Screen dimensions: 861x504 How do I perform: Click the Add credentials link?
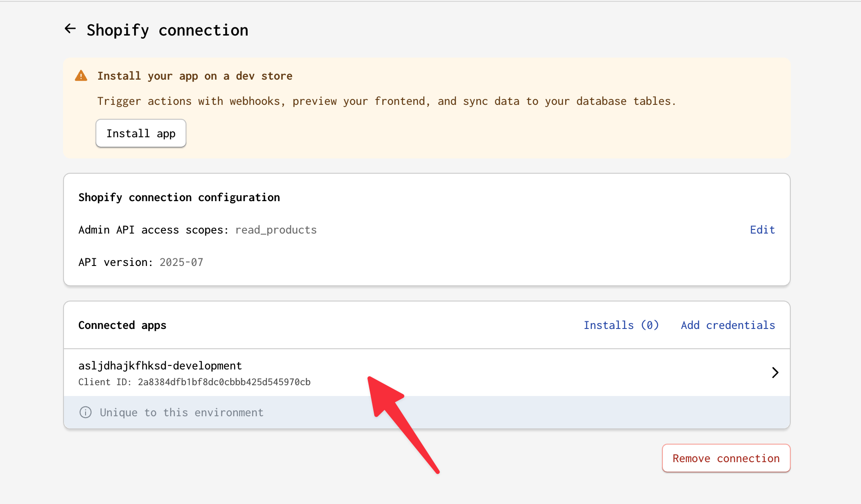pyautogui.click(x=728, y=325)
